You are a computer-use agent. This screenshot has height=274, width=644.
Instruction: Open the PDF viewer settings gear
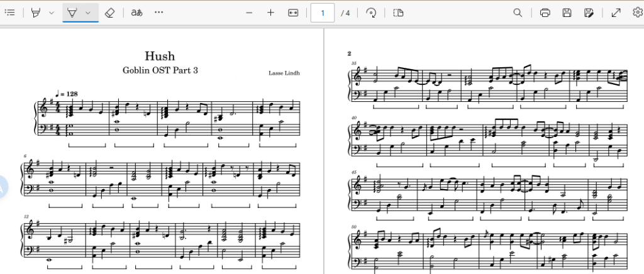[638, 13]
